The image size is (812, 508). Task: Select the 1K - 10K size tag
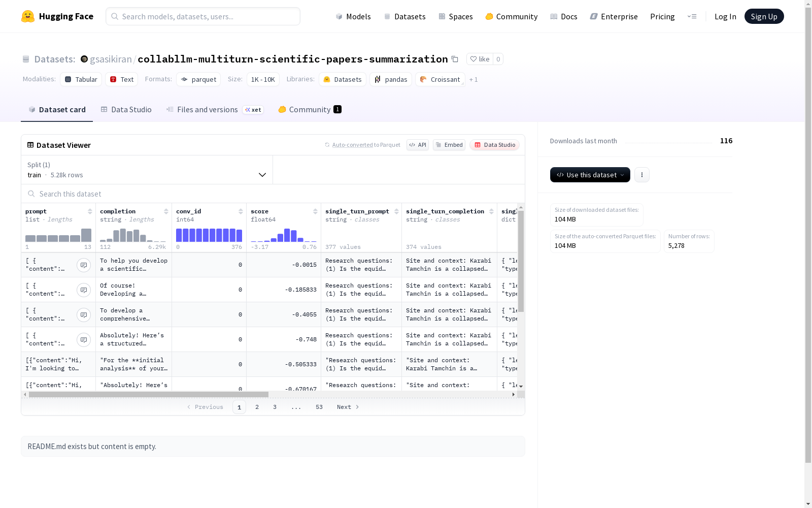pyautogui.click(x=263, y=79)
